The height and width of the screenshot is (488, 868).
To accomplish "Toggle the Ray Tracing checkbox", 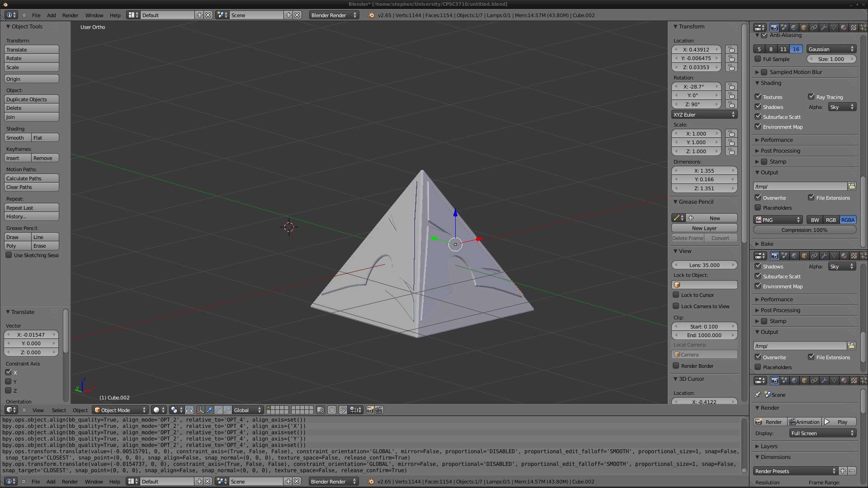I will point(811,97).
